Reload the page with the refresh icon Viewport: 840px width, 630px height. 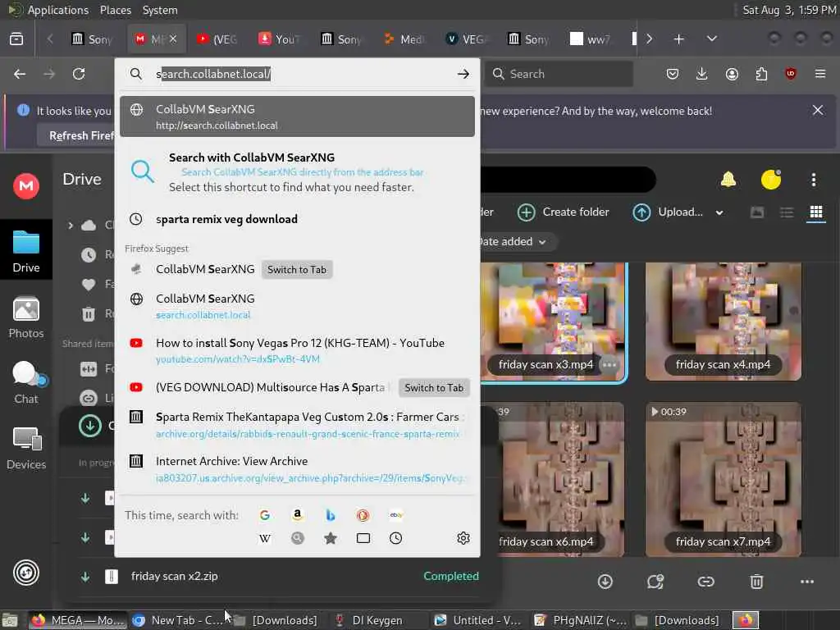(x=79, y=74)
